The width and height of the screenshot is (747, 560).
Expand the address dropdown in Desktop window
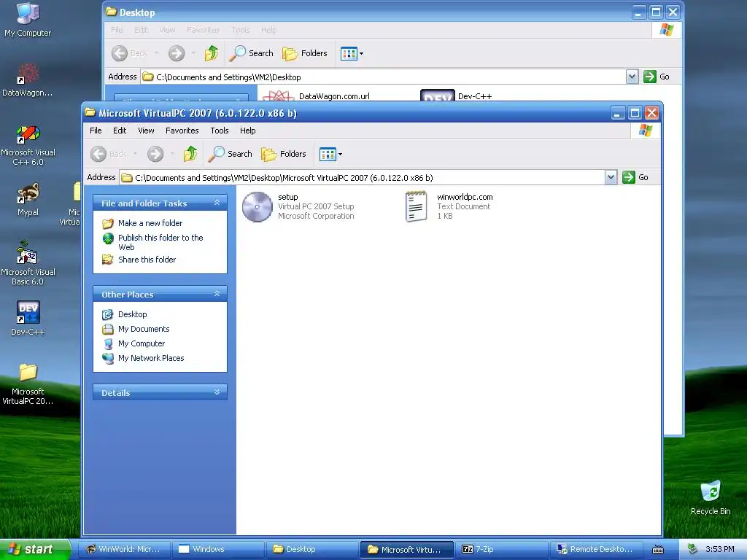coord(632,77)
